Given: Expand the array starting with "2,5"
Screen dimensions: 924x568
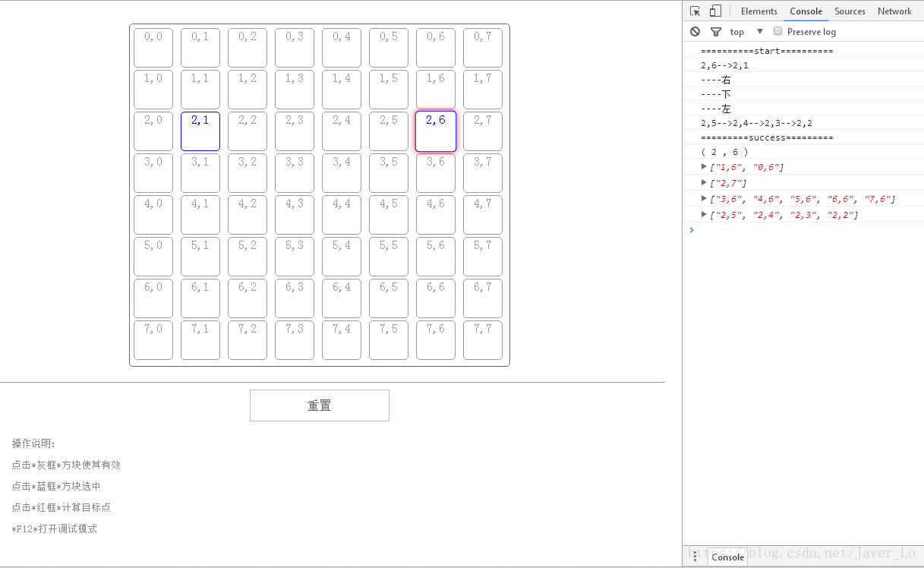Looking at the screenshot, I should (705, 214).
